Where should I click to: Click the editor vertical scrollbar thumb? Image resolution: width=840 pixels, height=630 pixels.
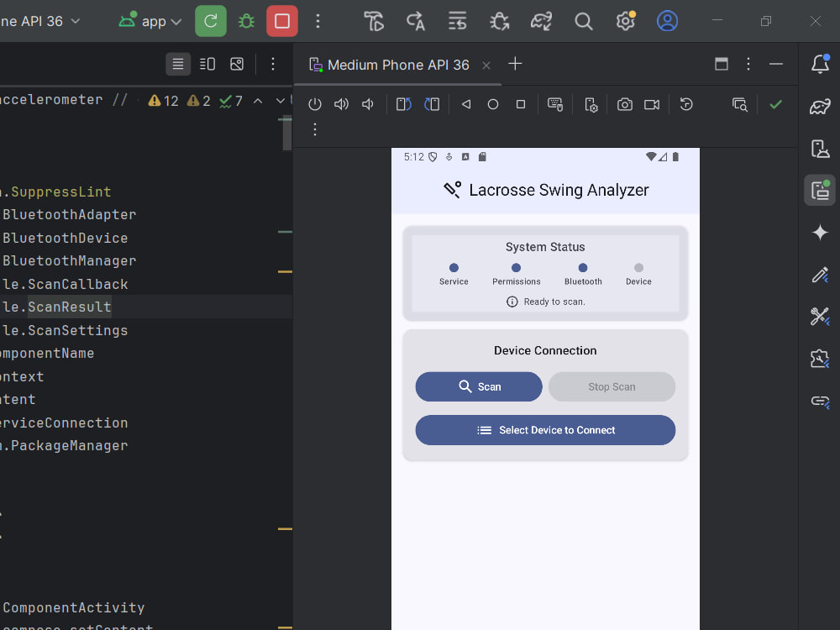point(286,133)
